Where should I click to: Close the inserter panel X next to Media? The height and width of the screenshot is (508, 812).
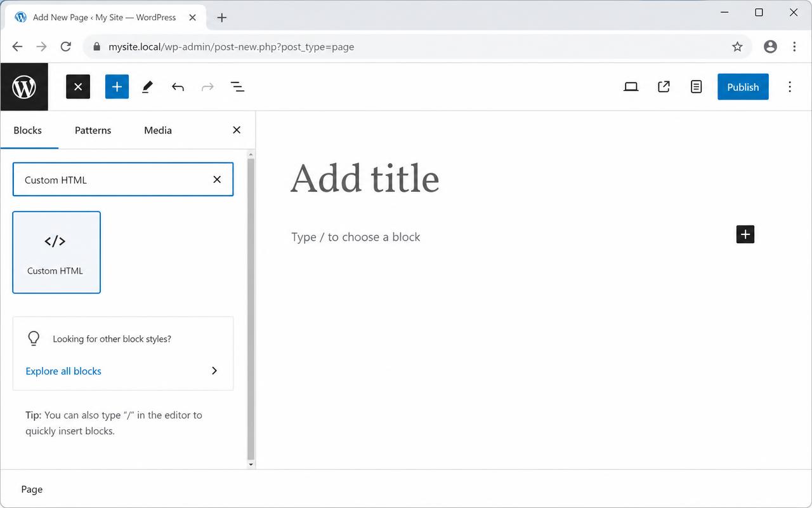(x=237, y=130)
